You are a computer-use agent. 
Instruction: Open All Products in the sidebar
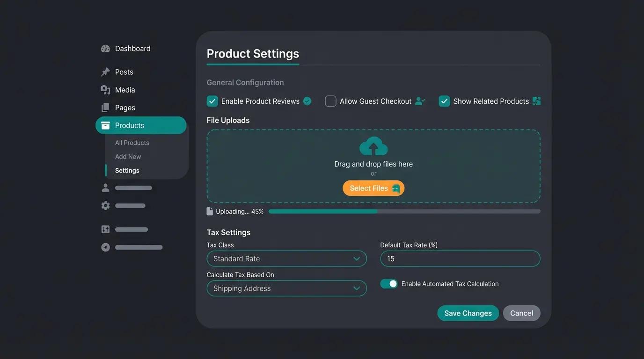click(x=132, y=142)
